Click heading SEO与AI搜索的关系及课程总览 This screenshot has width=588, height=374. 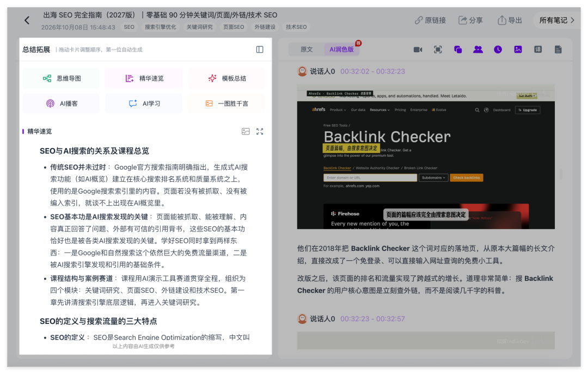[x=95, y=151]
